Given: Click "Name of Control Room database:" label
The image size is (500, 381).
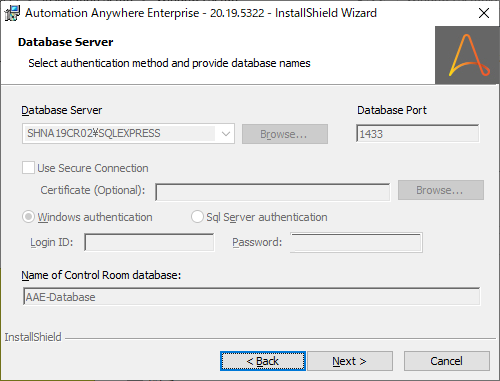Looking at the screenshot, I should [101, 275].
